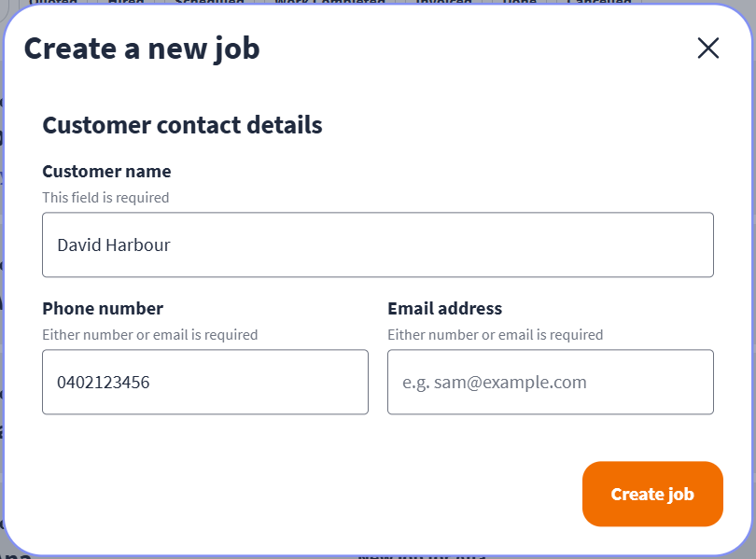Click into the Email address field
The image size is (756, 559).
click(x=550, y=382)
